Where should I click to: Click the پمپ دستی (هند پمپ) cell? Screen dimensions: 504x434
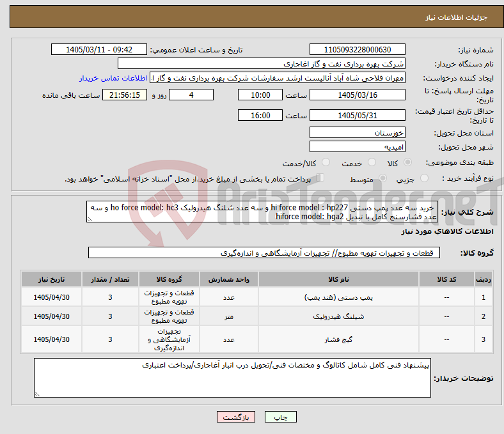point(338,297)
